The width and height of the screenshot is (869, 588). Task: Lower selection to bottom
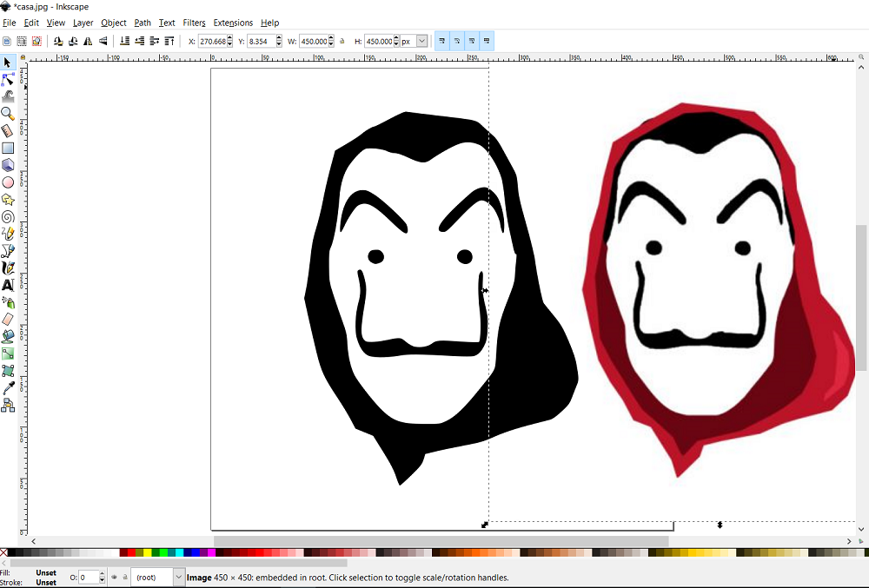124,41
